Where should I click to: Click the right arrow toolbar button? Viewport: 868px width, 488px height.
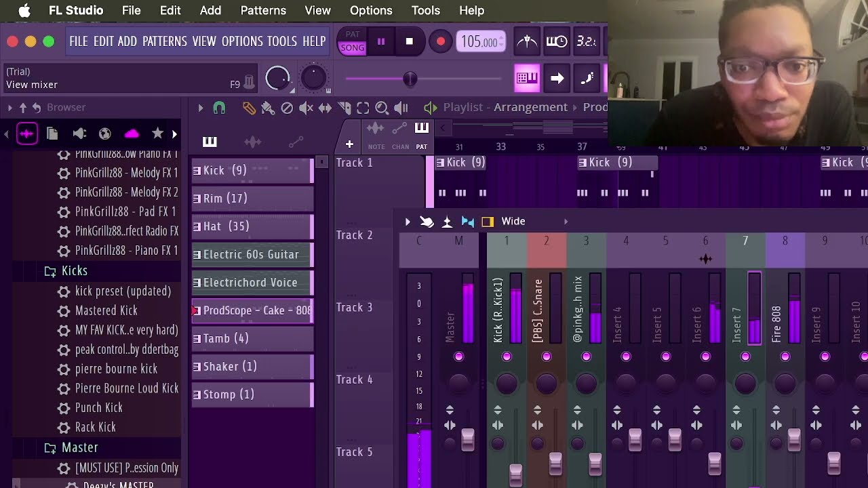(x=557, y=78)
